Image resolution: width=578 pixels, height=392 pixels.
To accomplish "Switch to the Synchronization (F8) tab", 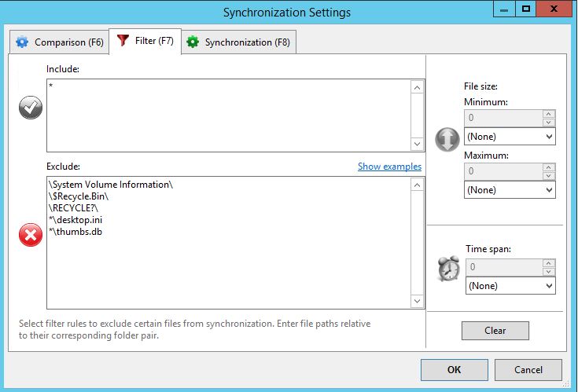I will pos(239,42).
